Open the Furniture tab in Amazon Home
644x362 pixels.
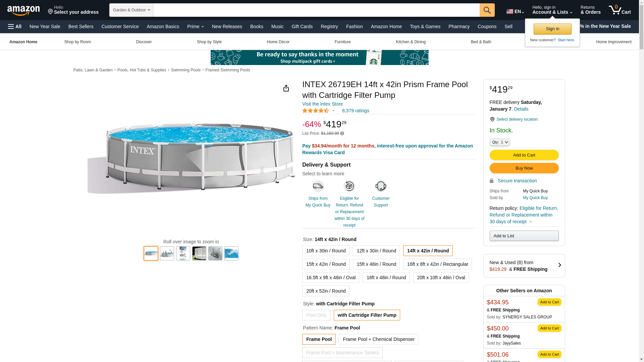coord(342,42)
